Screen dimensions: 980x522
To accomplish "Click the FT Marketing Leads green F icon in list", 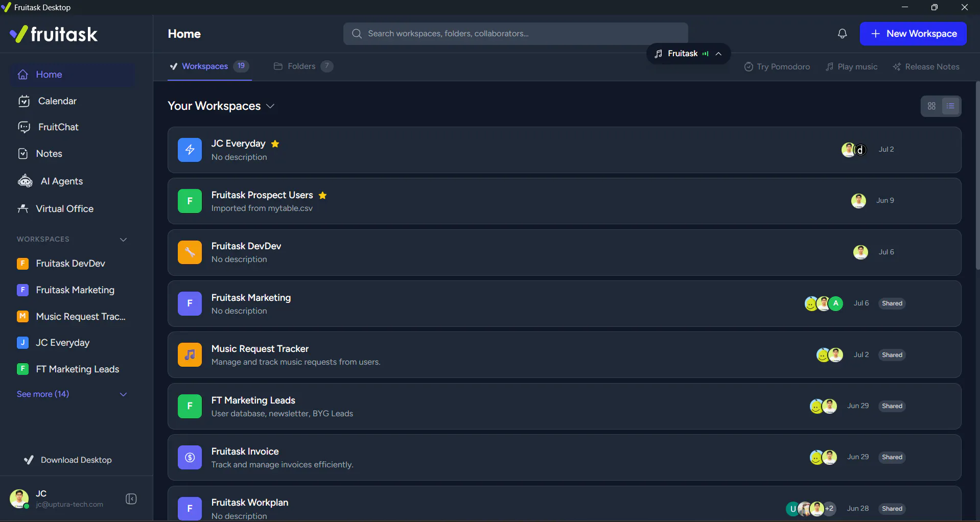I will [x=190, y=406].
